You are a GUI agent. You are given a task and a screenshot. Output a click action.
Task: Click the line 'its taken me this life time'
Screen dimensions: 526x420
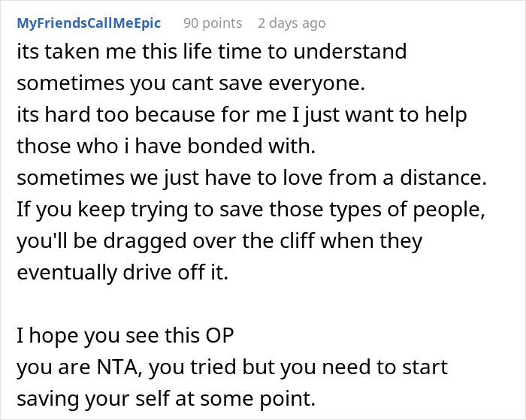tap(211, 53)
